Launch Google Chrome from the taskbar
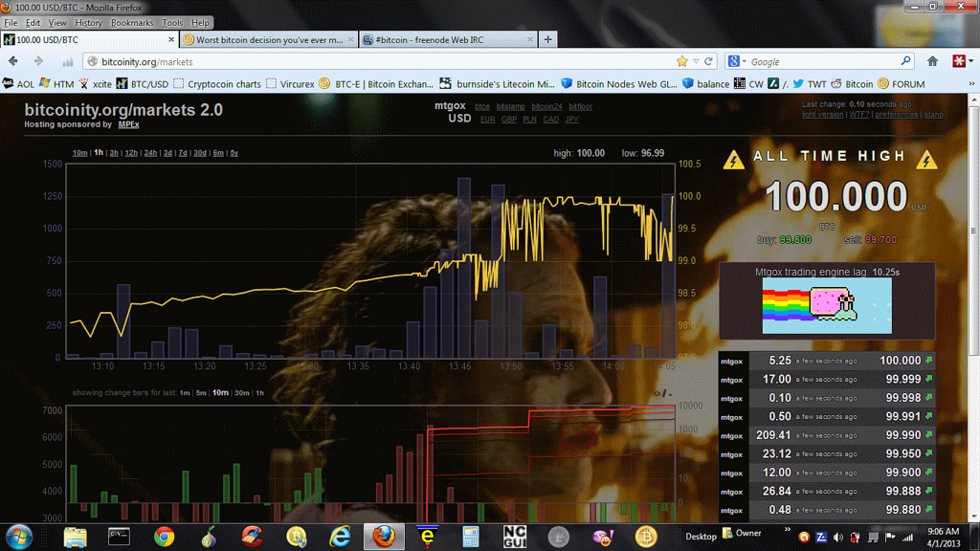 pyautogui.click(x=164, y=537)
